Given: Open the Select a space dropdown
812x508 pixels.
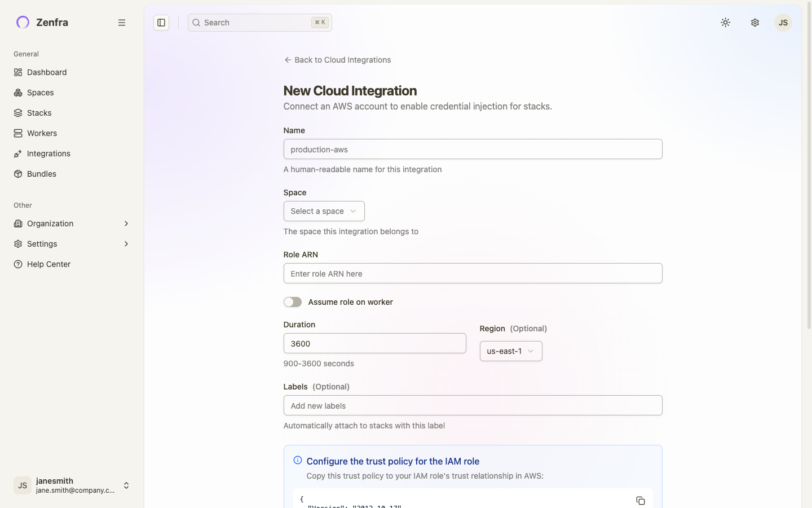Looking at the screenshot, I should (x=324, y=211).
